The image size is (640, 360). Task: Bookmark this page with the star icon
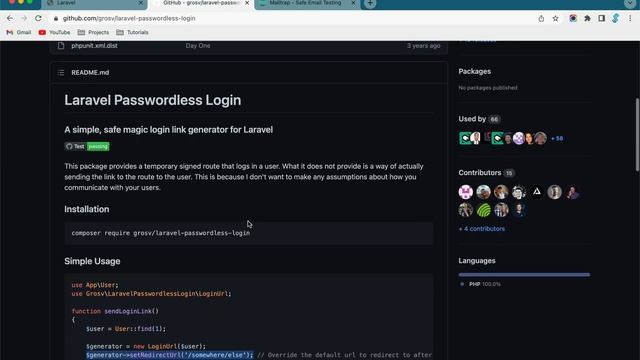click(556, 18)
